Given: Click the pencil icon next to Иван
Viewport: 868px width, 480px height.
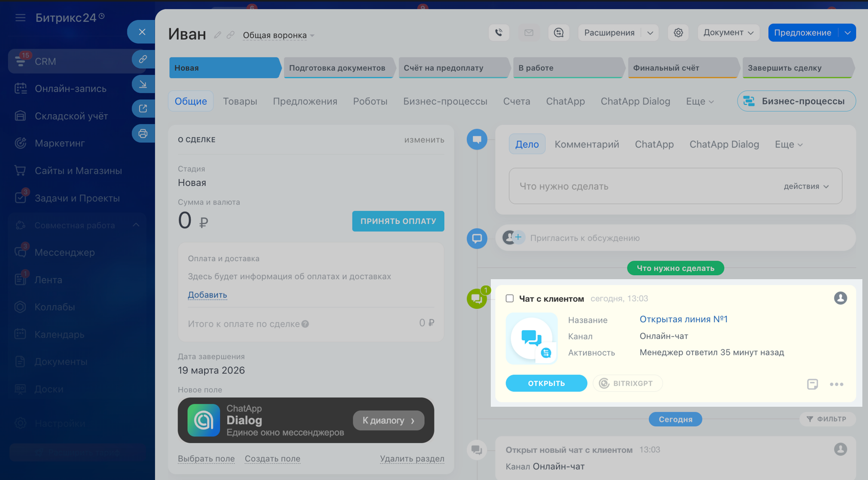Looking at the screenshot, I should tap(218, 35).
